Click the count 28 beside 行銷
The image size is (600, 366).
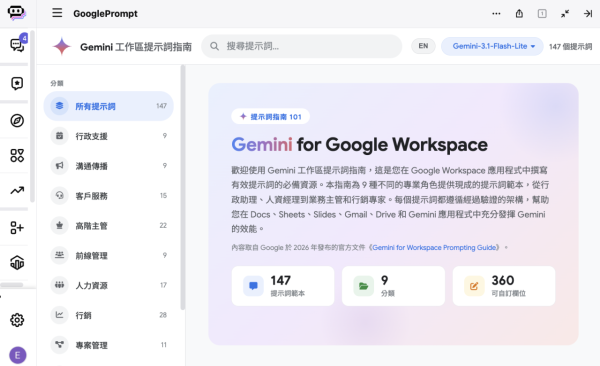tap(163, 315)
